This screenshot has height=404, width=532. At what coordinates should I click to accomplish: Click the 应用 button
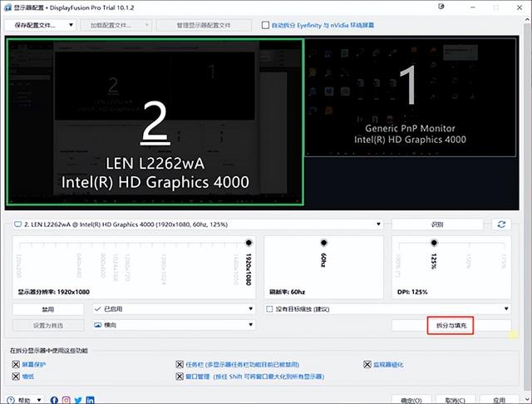(499, 400)
